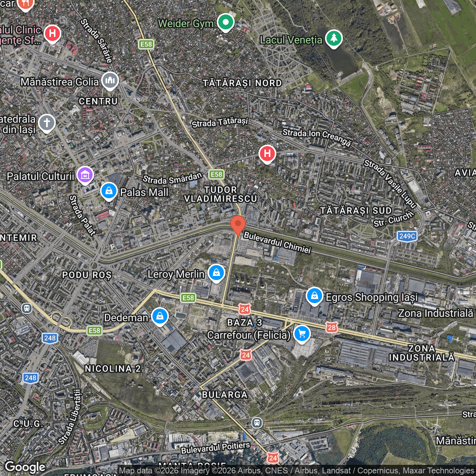Click the E58 shield near Strada Sărărie

tap(146, 44)
